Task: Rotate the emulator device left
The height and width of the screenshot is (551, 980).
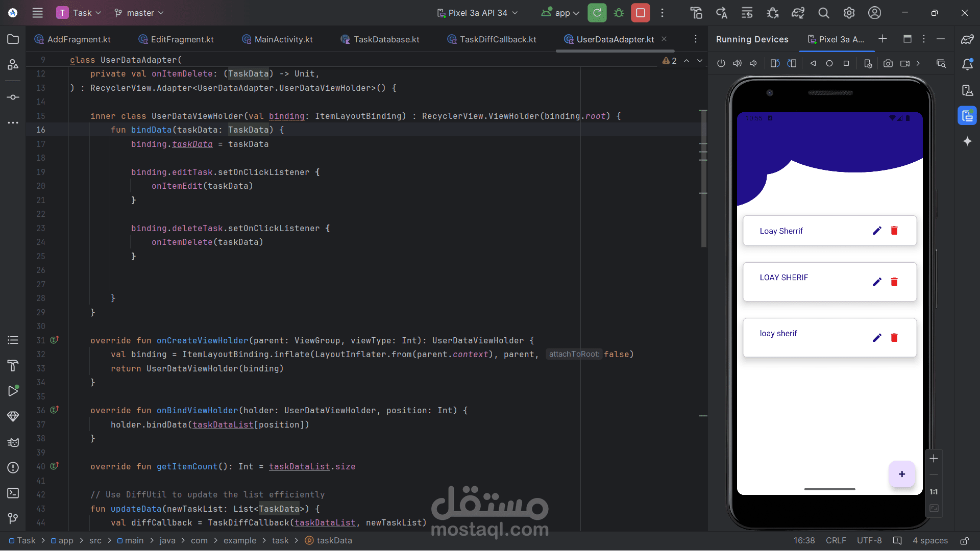Action: (775, 63)
